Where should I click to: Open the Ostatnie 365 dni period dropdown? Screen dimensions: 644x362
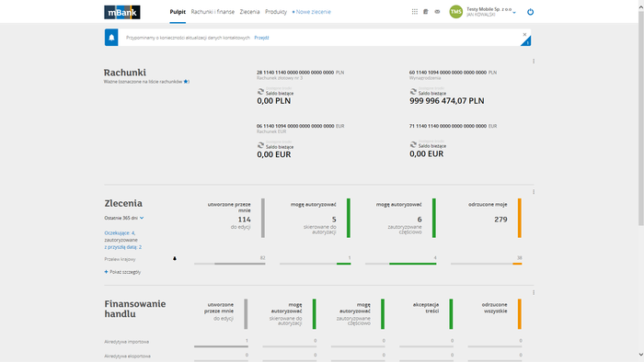point(124,218)
